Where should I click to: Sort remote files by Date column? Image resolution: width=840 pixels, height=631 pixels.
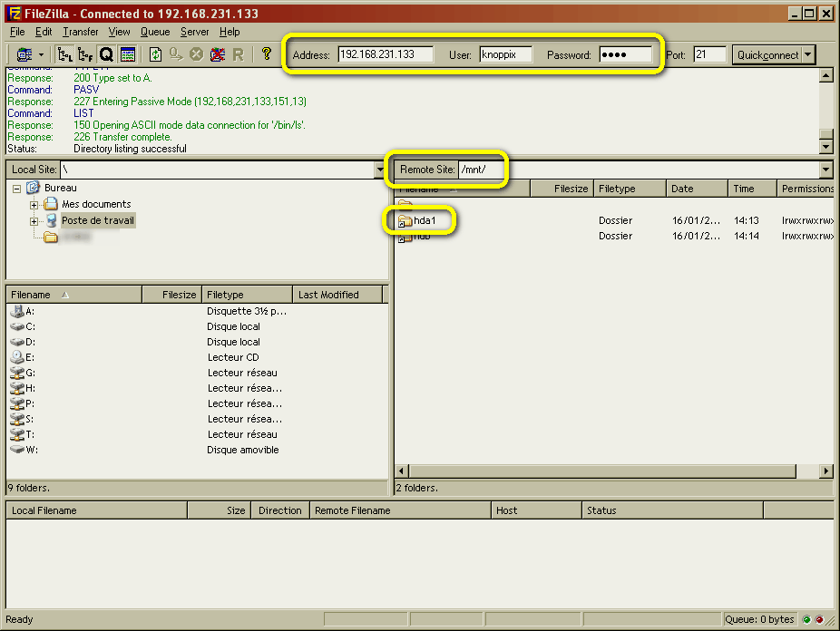coord(697,189)
